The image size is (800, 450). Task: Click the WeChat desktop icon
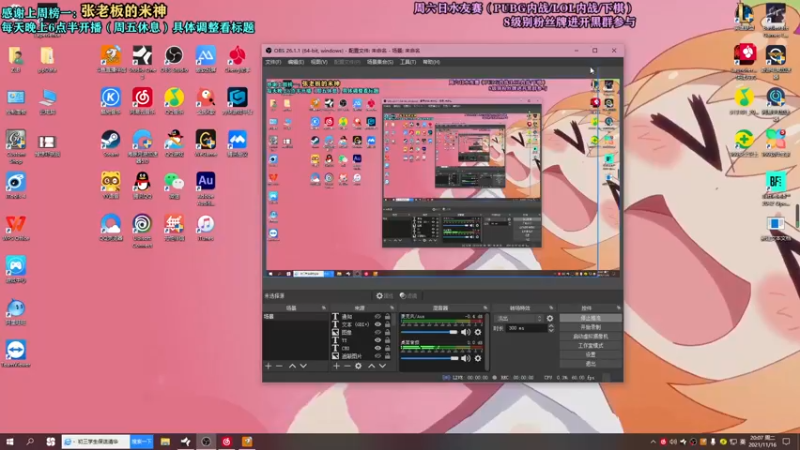pos(174,185)
